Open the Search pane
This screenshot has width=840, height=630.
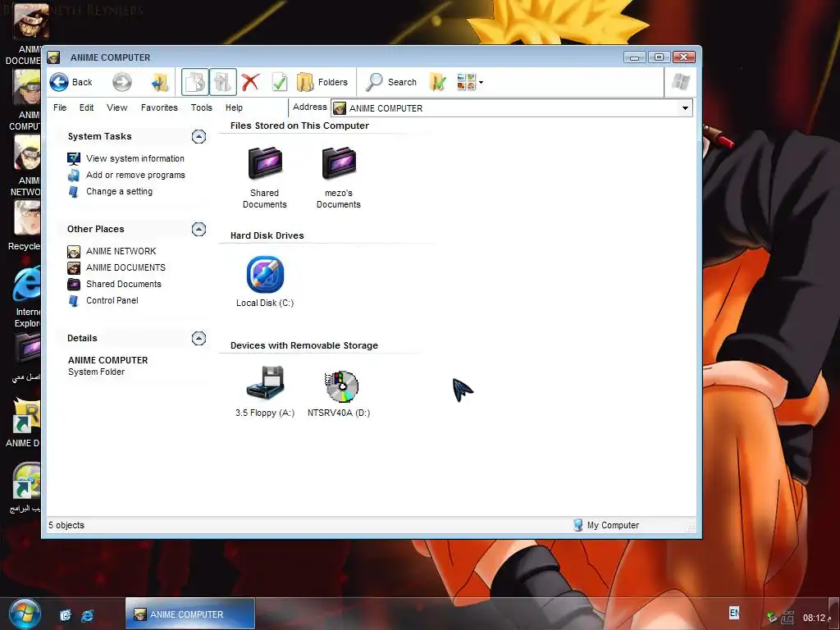391,82
